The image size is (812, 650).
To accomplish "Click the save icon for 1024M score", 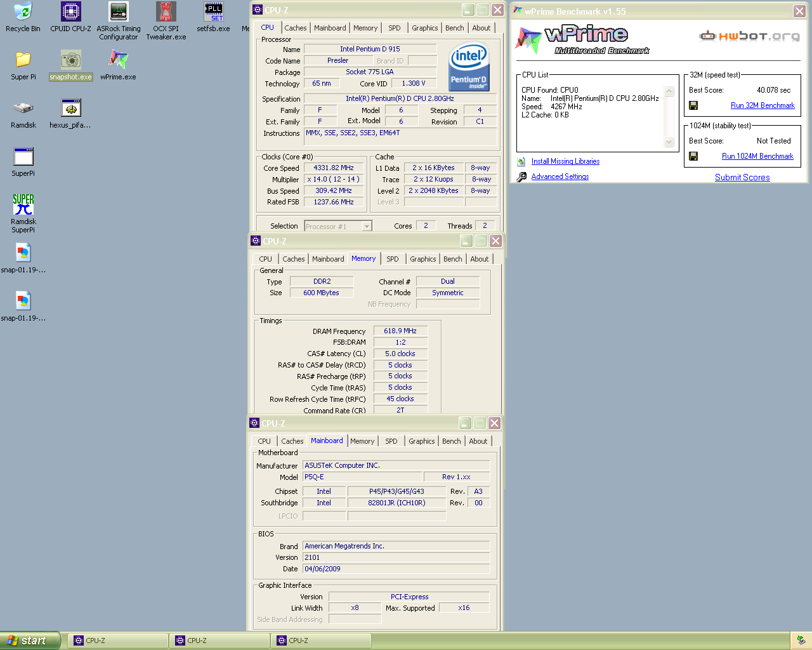I will pos(693,156).
